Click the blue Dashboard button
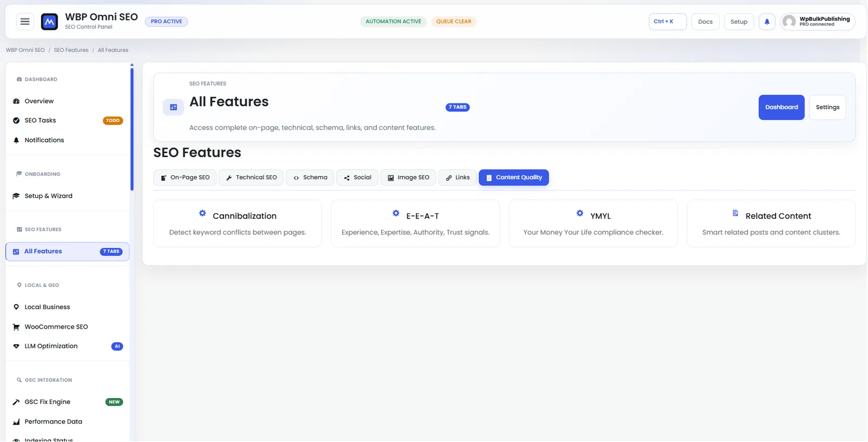Screen dimensions: 868x442 tap(781, 107)
